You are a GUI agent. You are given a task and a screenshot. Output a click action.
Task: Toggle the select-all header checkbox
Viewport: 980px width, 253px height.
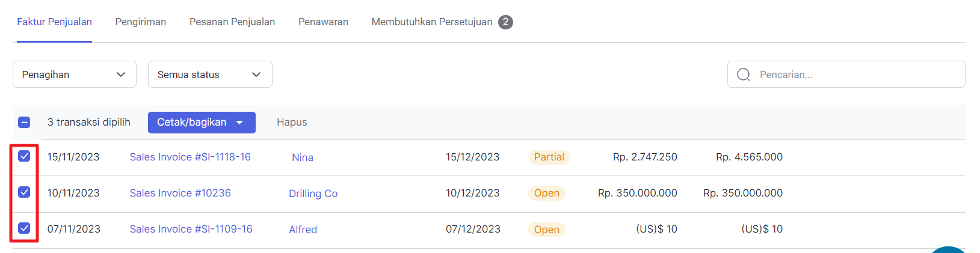click(x=24, y=123)
